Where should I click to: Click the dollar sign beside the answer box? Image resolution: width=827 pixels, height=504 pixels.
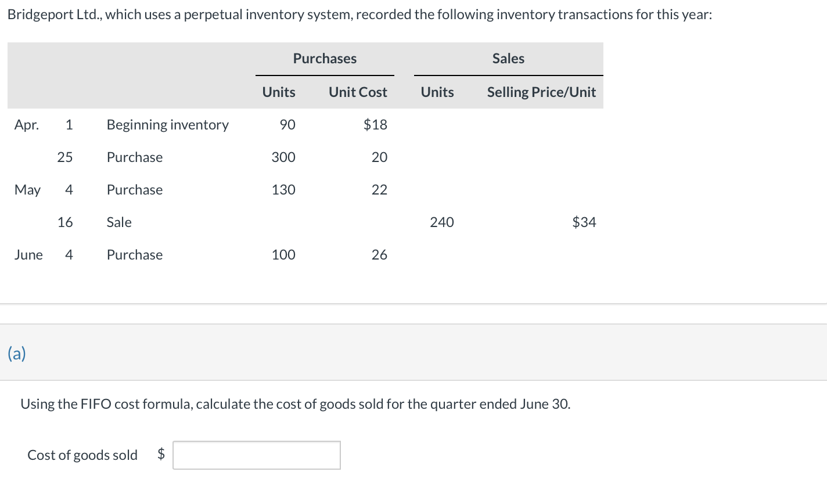(x=161, y=455)
